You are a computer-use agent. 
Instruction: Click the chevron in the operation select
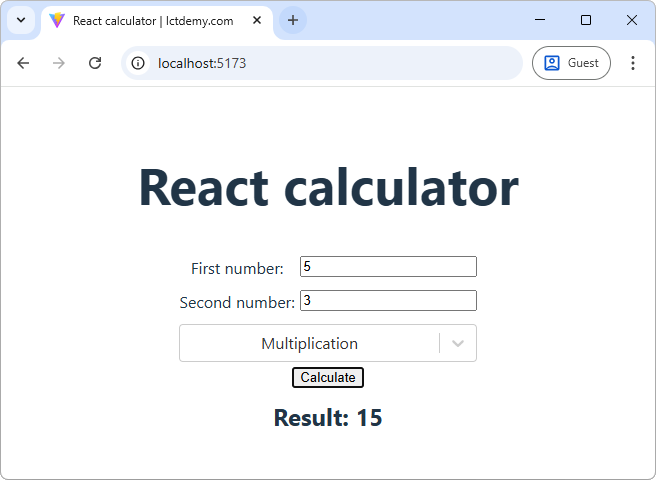[458, 344]
